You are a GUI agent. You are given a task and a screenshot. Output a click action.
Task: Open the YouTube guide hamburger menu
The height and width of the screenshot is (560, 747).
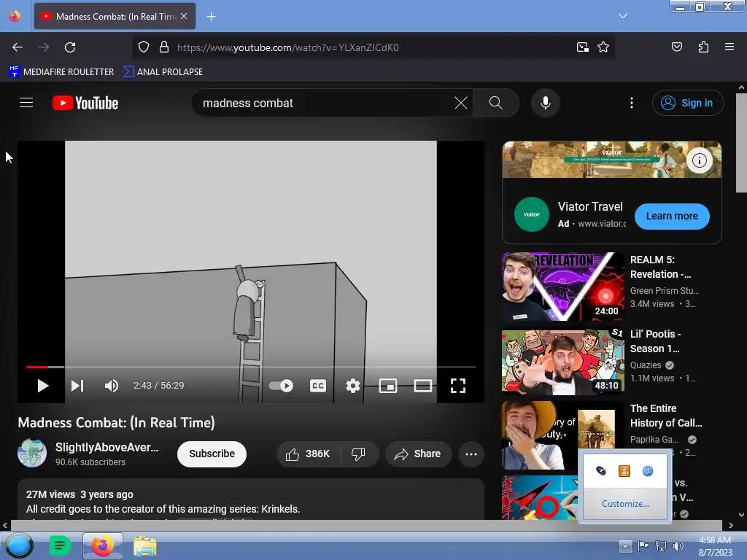[x=26, y=103]
